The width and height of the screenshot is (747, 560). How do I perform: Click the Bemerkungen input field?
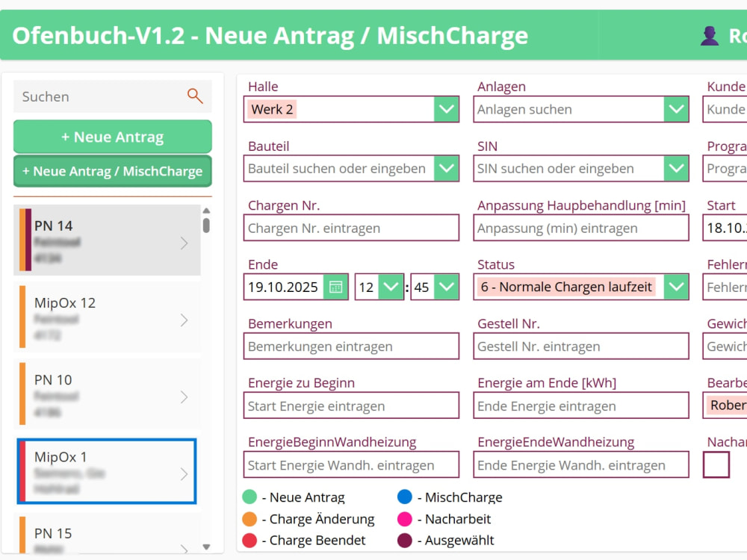tap(351, 346)
